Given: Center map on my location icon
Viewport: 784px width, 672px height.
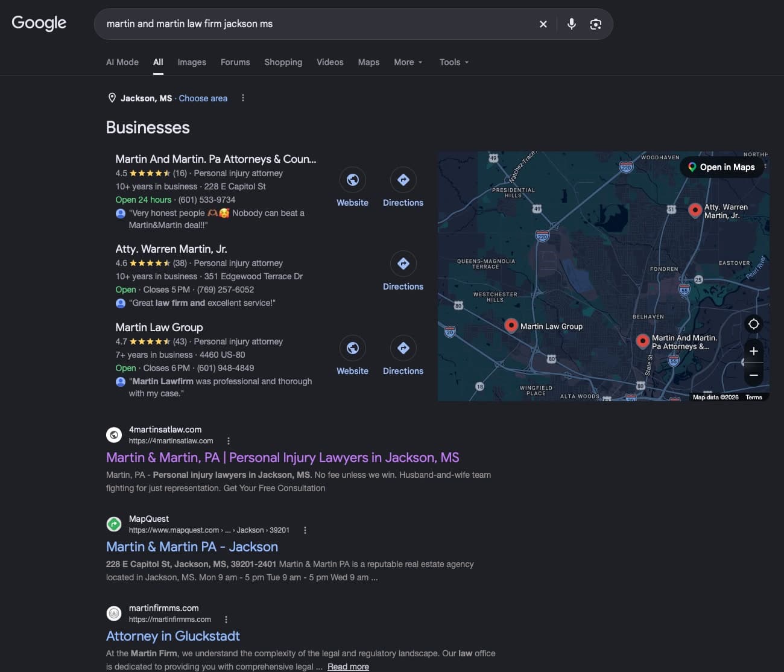Looking at the screenshot, I should (754, 324).
